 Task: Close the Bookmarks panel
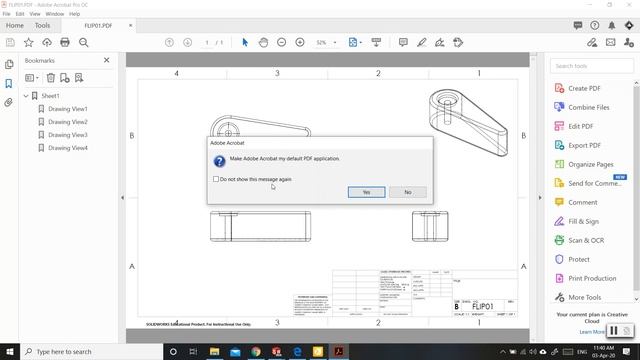pos(107,60)
